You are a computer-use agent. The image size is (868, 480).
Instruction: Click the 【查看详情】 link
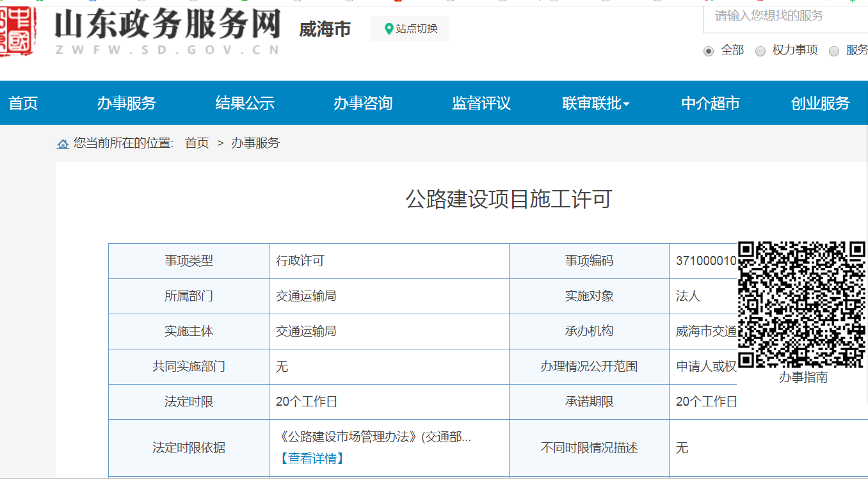point(311,458)
